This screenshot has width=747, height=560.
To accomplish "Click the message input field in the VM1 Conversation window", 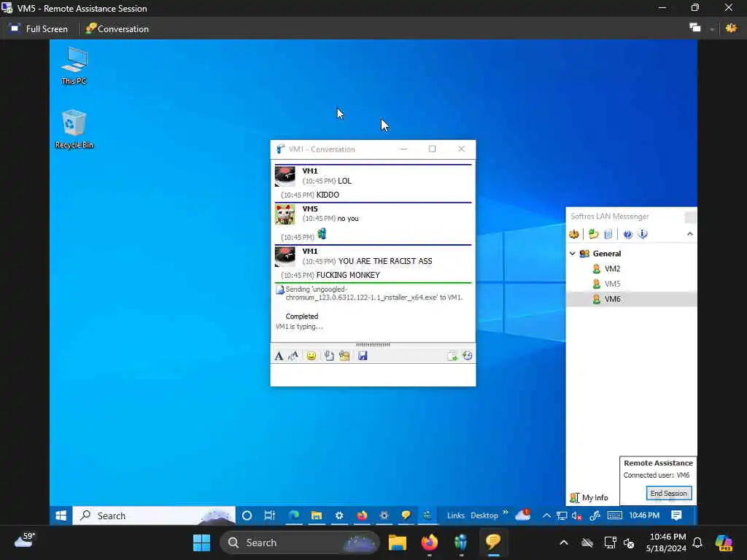I will [x=373, y=375].
